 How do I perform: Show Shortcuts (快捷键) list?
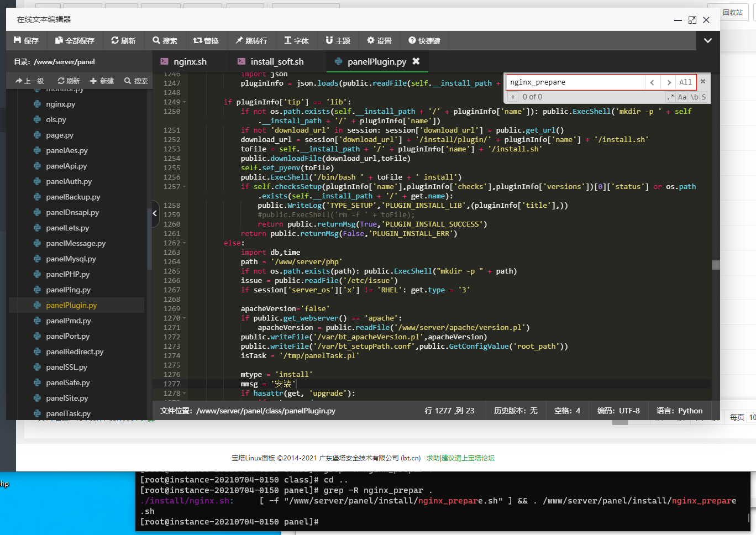coord(424,40)
